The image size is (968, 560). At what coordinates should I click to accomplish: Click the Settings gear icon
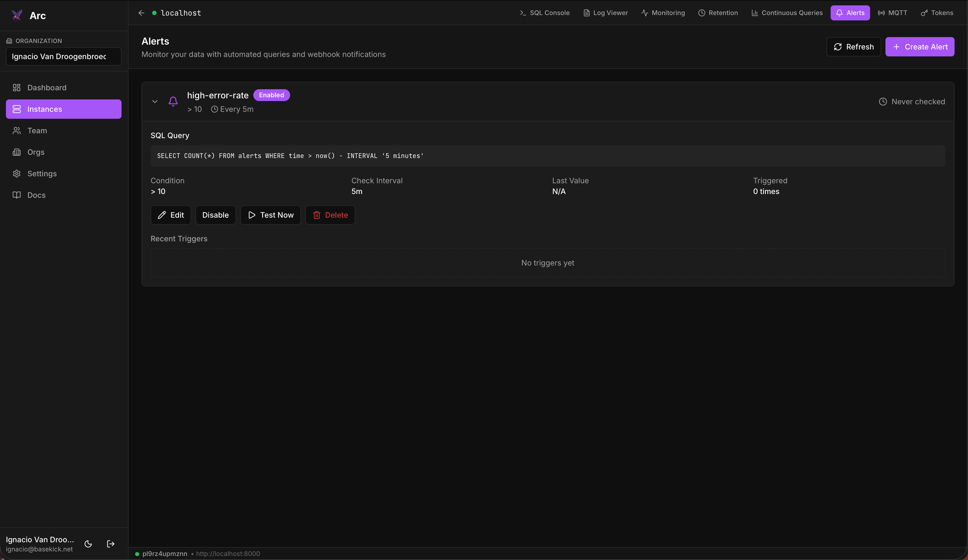pos(16,174)
